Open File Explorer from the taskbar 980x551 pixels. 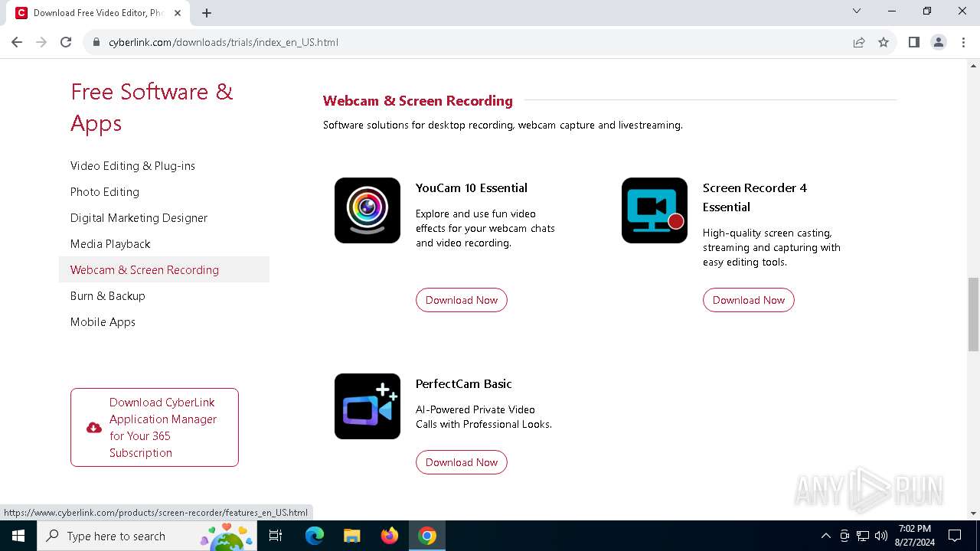352,536
